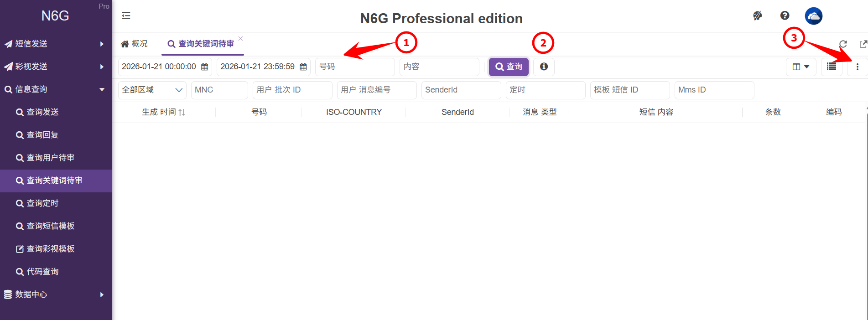Open the help question mark icon

785,16
